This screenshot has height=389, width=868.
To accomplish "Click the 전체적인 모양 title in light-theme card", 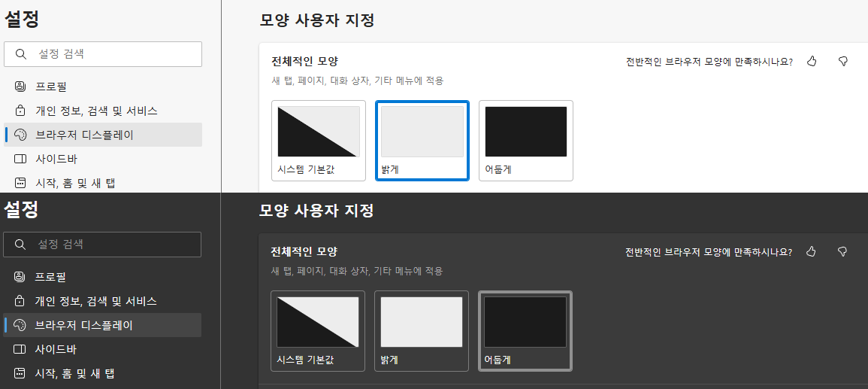I will point(304,61).
